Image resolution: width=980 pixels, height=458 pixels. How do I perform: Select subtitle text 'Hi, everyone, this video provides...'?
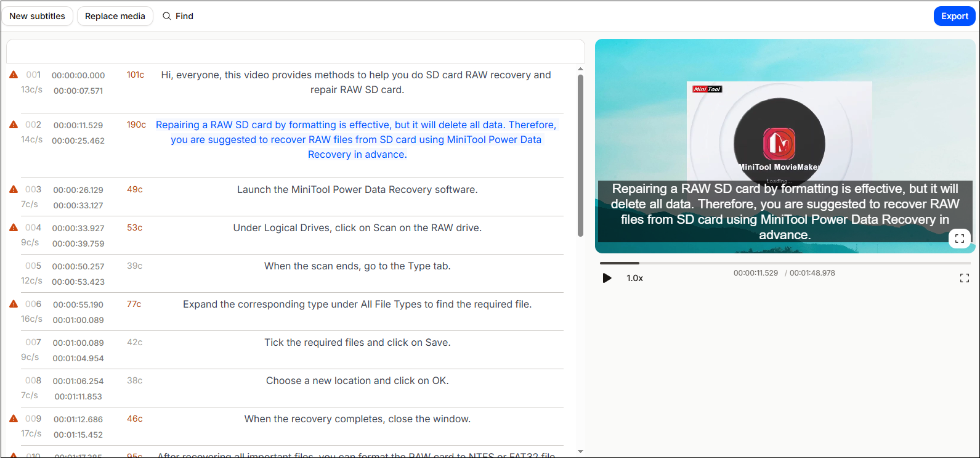356,82
